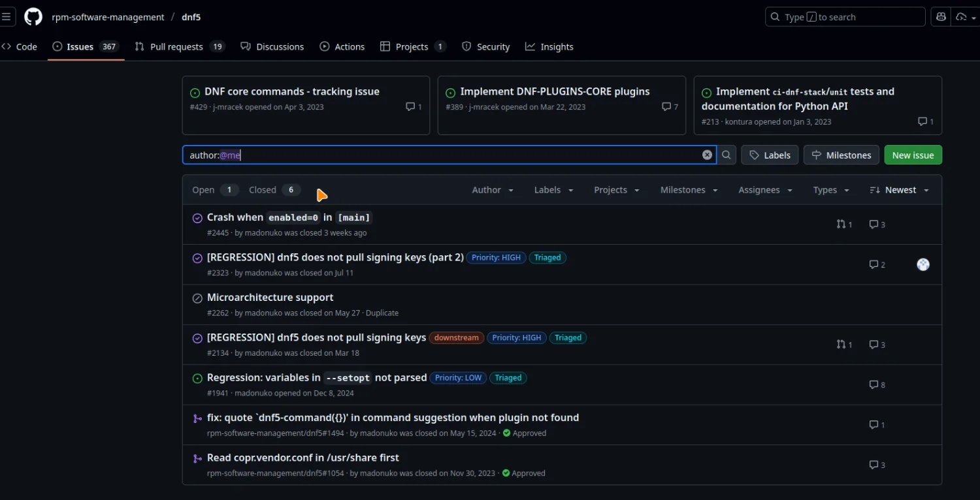The height and width of the screenshot is (500, 980).
Task: Focus the issues filter search field
Action: click(444, 155)
